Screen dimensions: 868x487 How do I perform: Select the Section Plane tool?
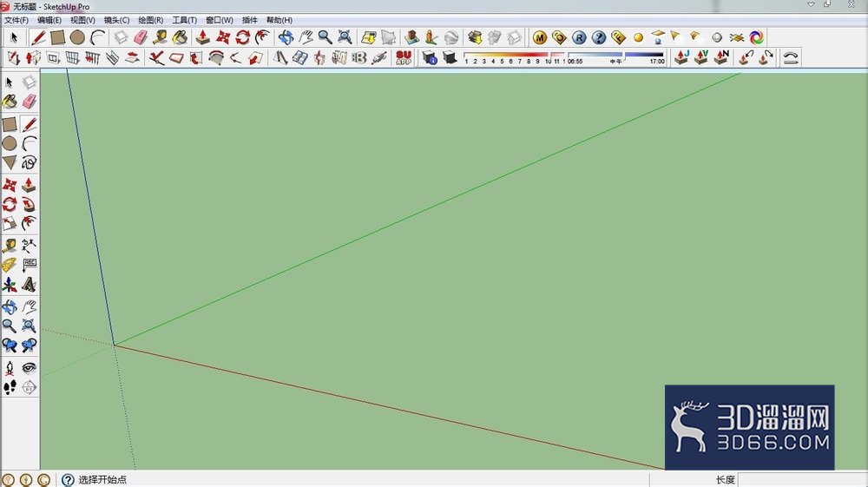point(29,387)
